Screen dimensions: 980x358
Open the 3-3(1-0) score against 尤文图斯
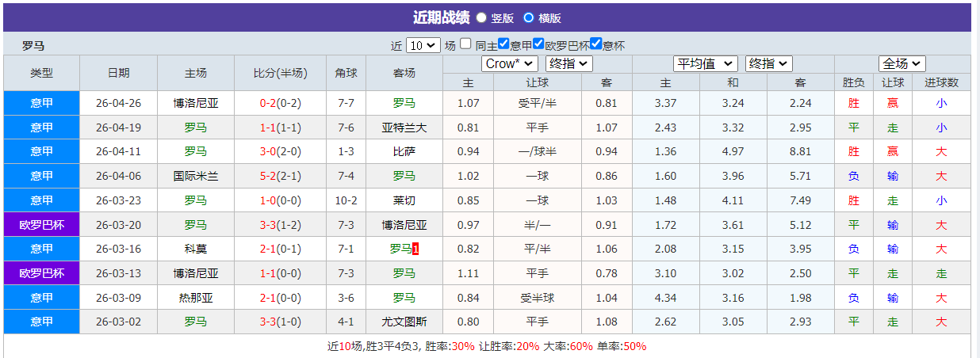click(x=280, y=322)
